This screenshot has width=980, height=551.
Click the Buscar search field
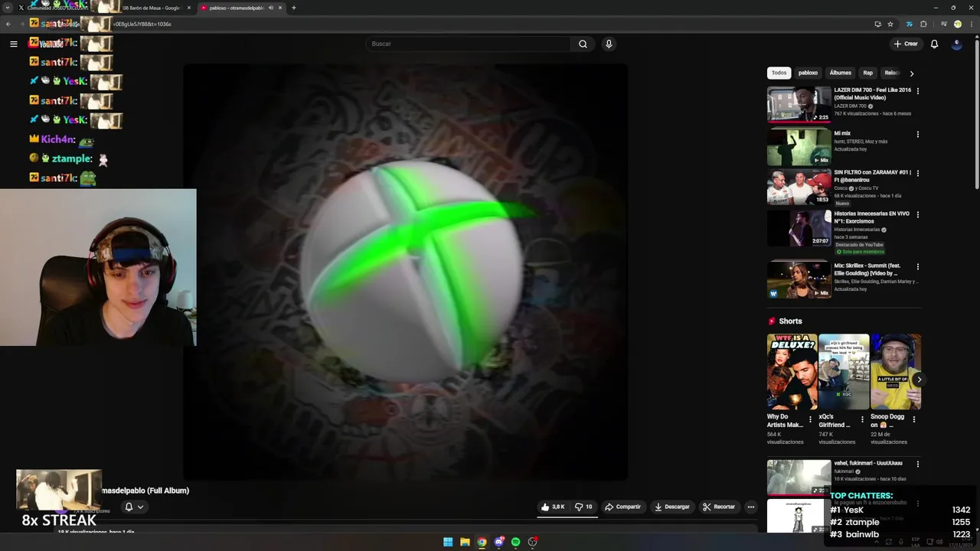(x=468, y=44)
